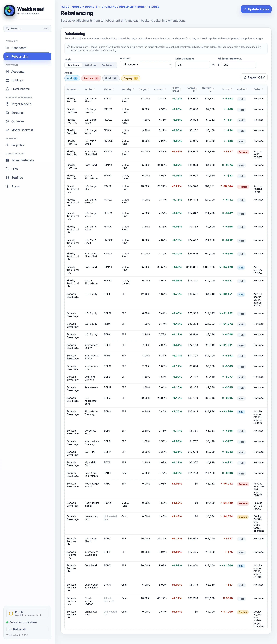Image resolution: width=277 pixels, height=644 pixels.
Task: Click the refresh icon in Update Prices
Action: click(x=245, y=9)
